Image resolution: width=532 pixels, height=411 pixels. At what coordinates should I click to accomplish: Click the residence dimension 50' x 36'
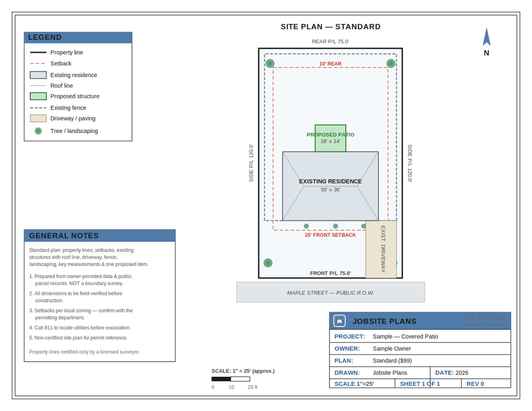tap(330, 190)
